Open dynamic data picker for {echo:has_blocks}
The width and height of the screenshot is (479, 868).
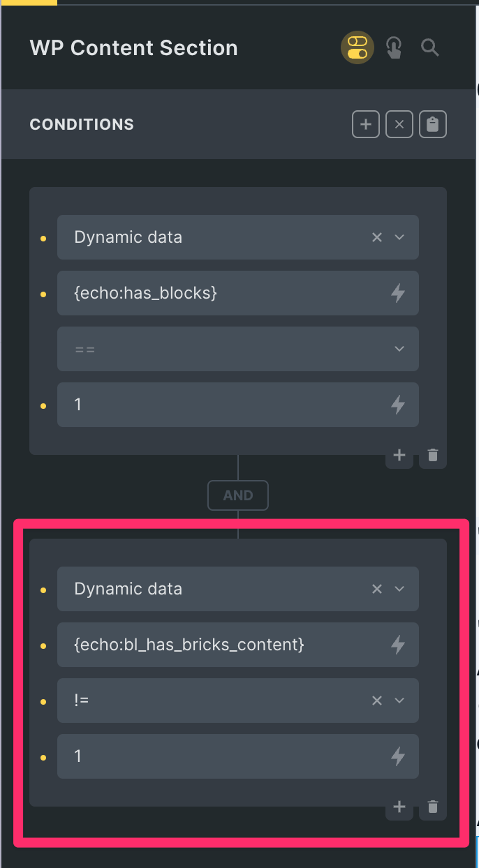click(398, 293)
